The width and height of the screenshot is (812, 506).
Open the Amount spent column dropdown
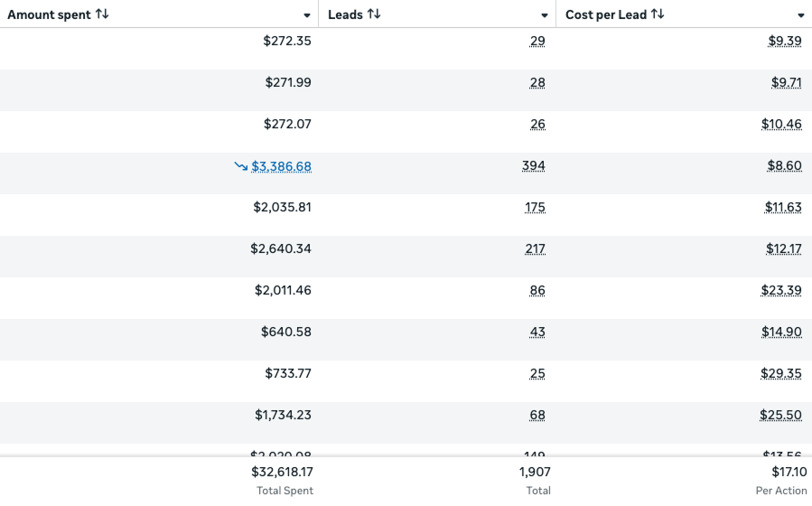pos(307,15)
